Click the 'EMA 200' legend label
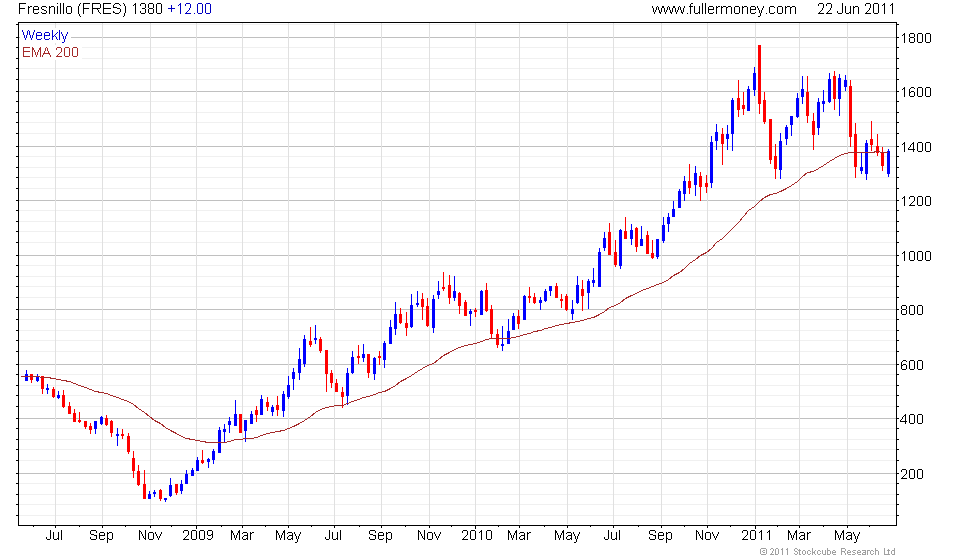Screen dimensions: 980x560 pyautogui.click(x=50, y=52)
